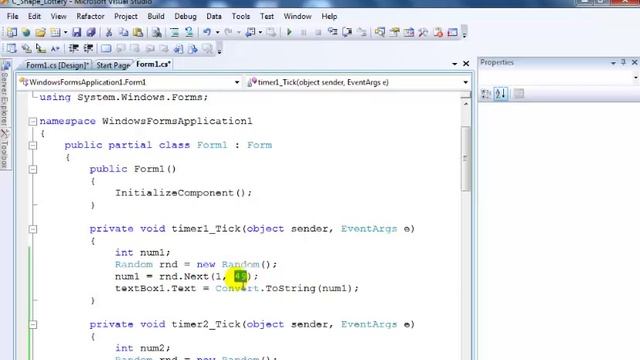Start debugging with green play icon

(x=289, y=32)
